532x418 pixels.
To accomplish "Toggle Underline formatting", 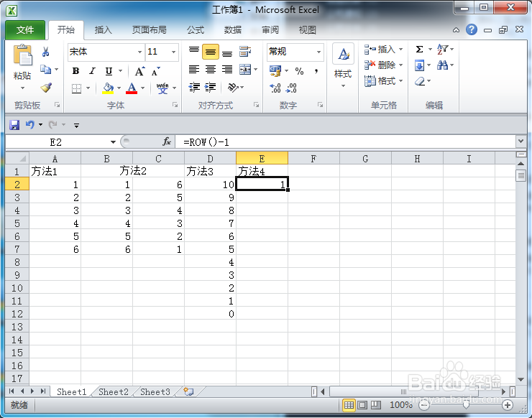I will (109, 71).
